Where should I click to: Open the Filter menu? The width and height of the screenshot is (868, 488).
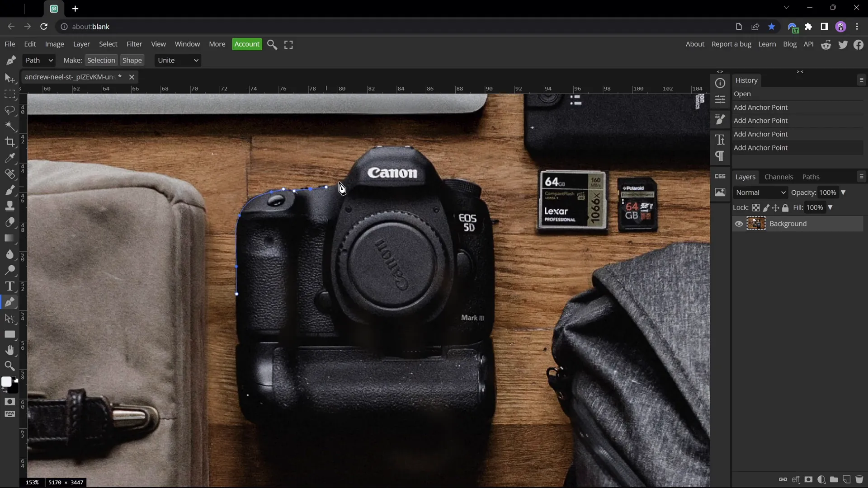coord(134,44)
